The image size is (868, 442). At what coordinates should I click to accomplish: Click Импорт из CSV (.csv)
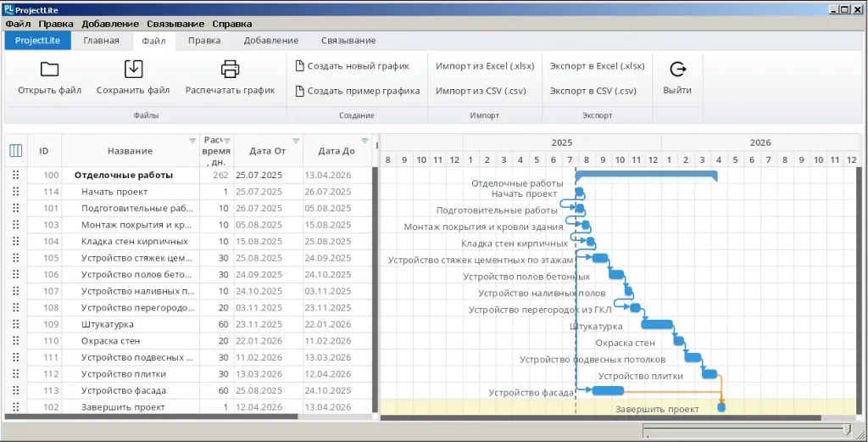[x=481, y=91]
